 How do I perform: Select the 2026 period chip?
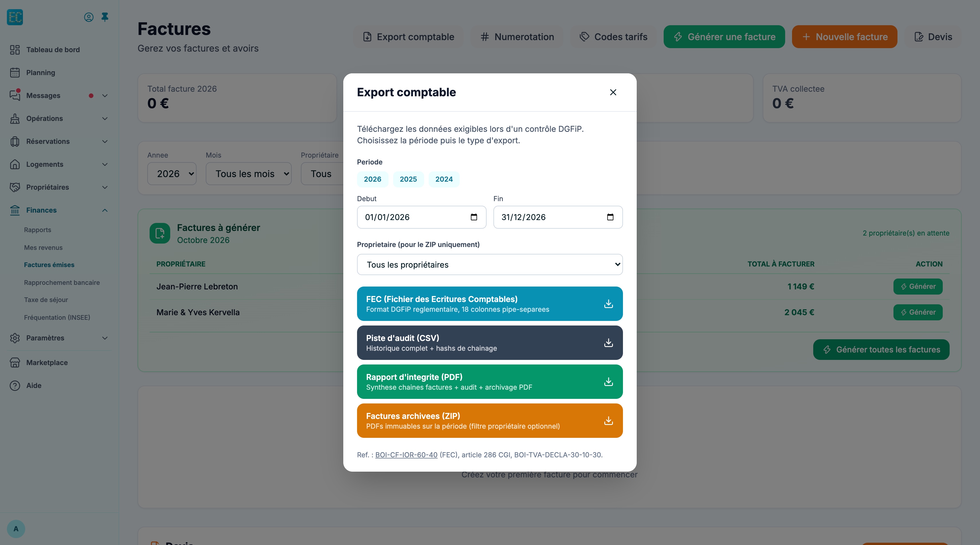point(373,179)
